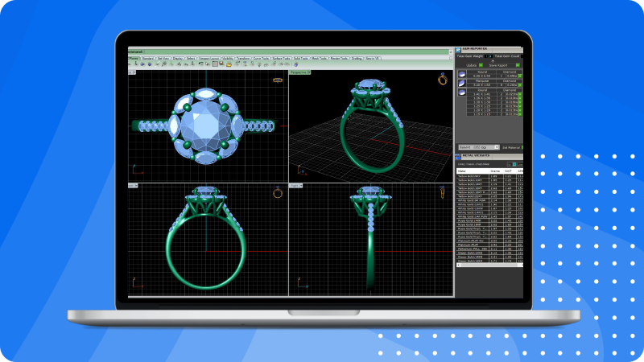Select the Marquise gem icon
644x362 pixels.
pyautogui.click(x=462, y=83)
